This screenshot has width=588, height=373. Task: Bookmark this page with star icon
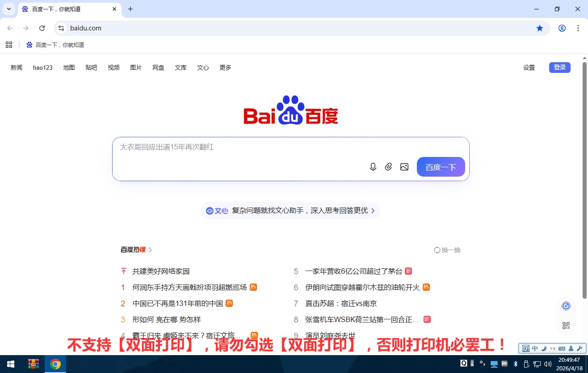(540, 28)
